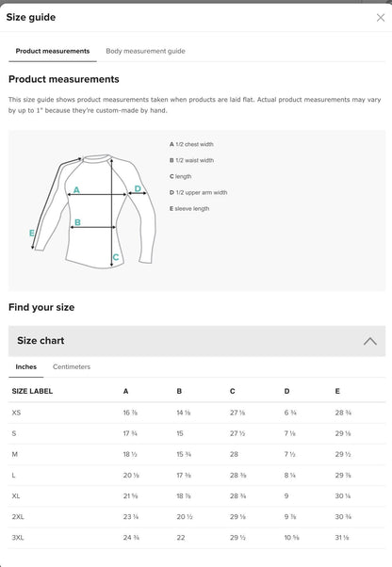Viewport: 392px width, 567px height.
Task: Click the 1/2 upper arm width legend
Action: pos(198,192)
